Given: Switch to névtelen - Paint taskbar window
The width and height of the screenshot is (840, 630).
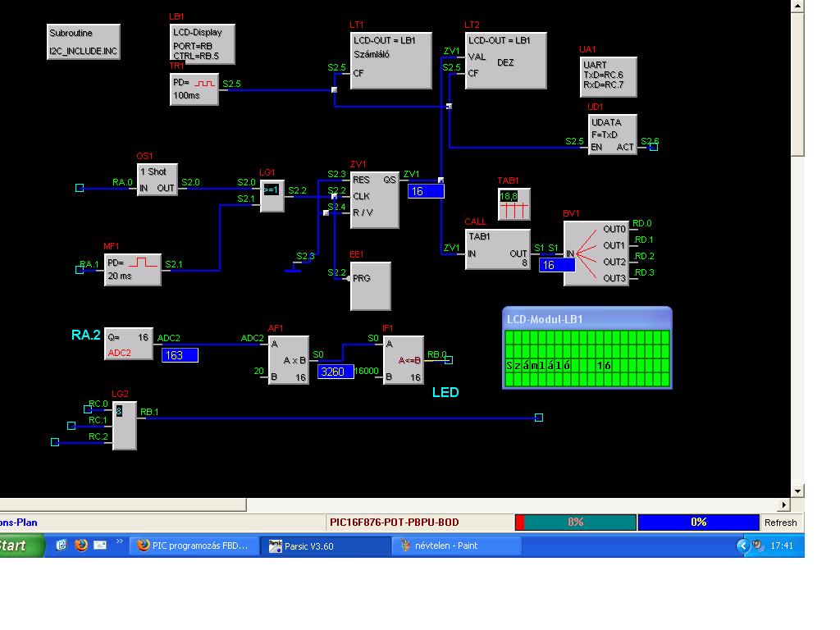Looking at the screenshot, I should click(457, 546).
